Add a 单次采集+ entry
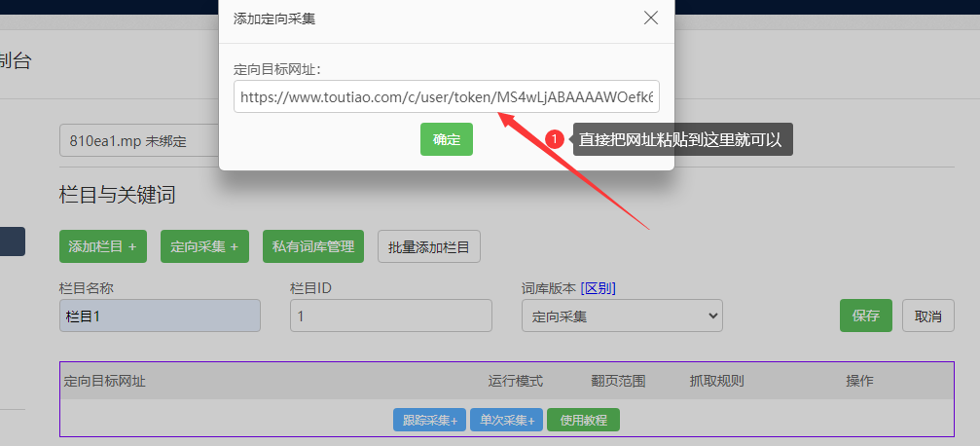Screen dimensions: 980x446 pyautogui.click(x=506, y=420)
